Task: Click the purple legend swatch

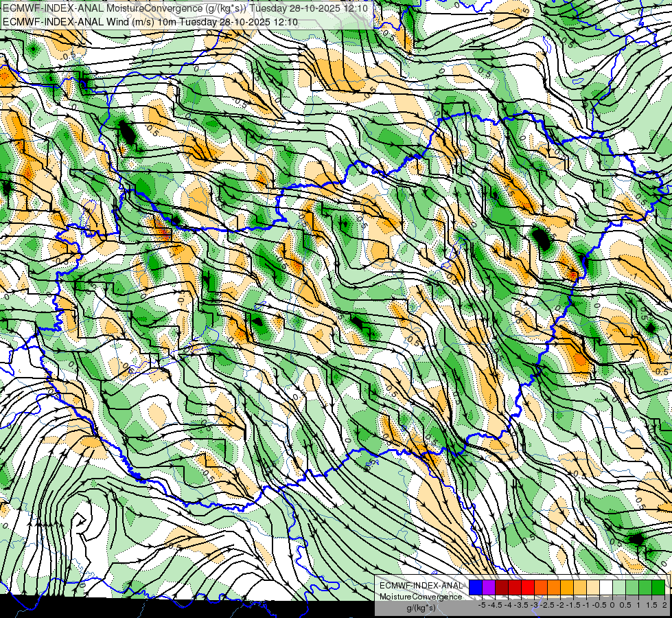Action: [489, 587]
